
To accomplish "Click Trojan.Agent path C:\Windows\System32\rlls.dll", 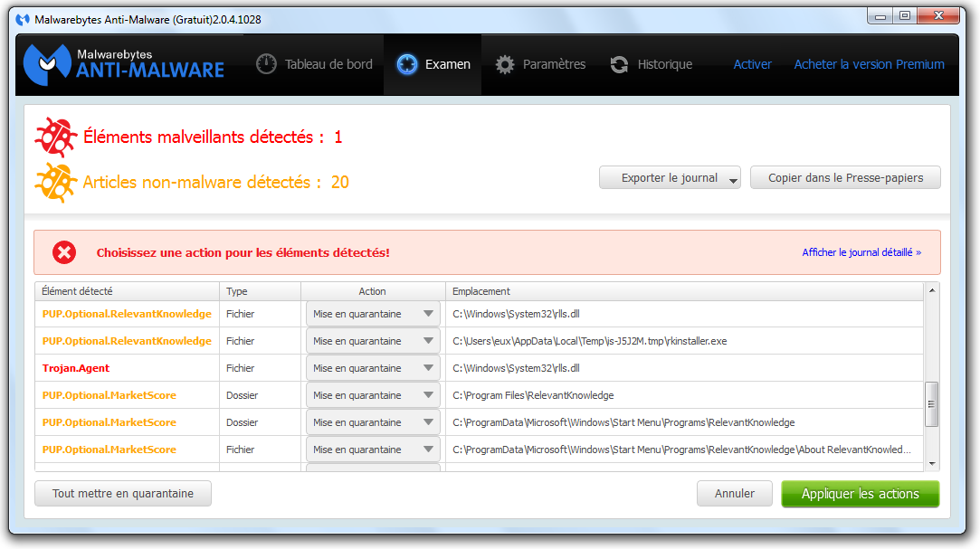I will [x=517, y=368].
